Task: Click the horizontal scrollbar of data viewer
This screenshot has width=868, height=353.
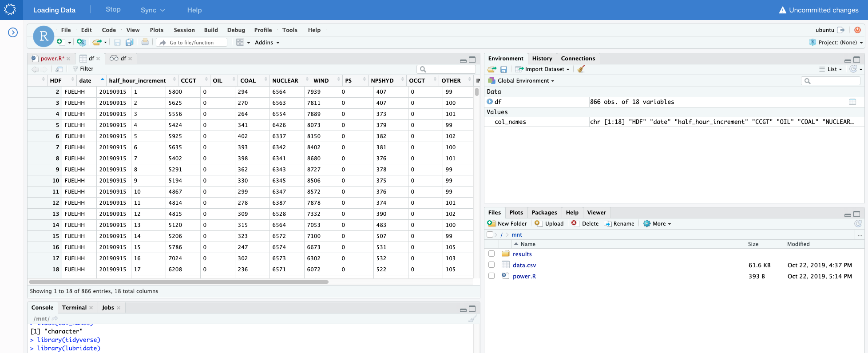Action: pos(178,282)
